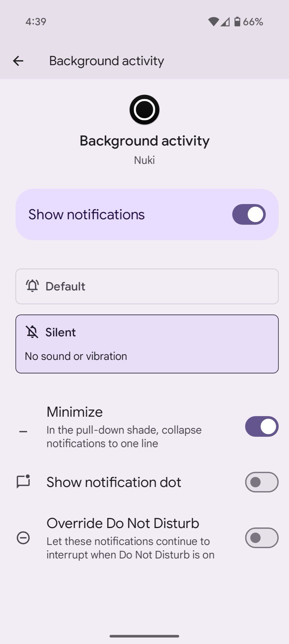This screenshot has height=644, width=289.
Task: Tap the Nuki app circle icon
Action: (x=144, y=109)
